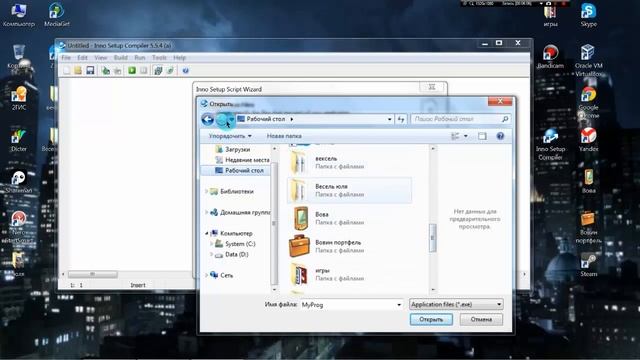Toggle the preview pane icon in the dialog toolbar

point(482,136)
